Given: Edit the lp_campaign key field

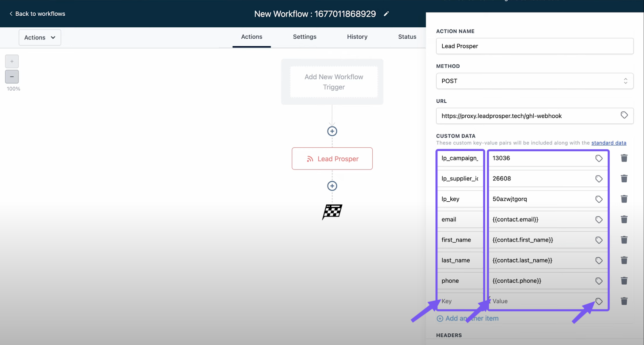Looking at the screenshot, I should pos(460,158).
